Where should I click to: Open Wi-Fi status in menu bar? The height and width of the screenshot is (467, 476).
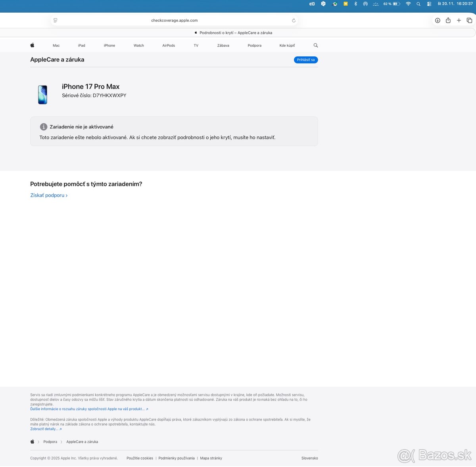point(408,4)
